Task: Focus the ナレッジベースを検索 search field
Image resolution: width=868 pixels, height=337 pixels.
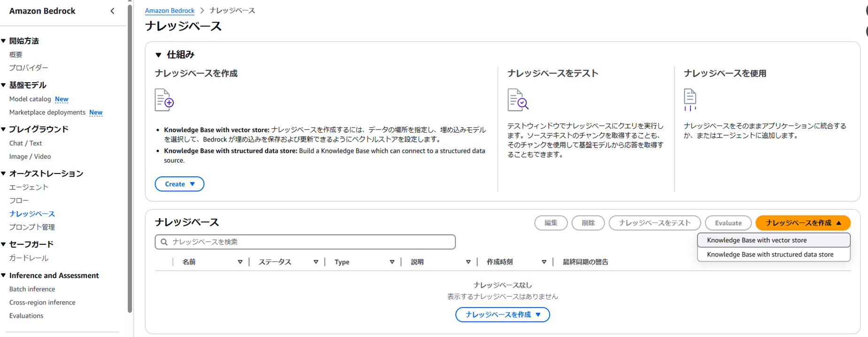Action: coord(305,242)
